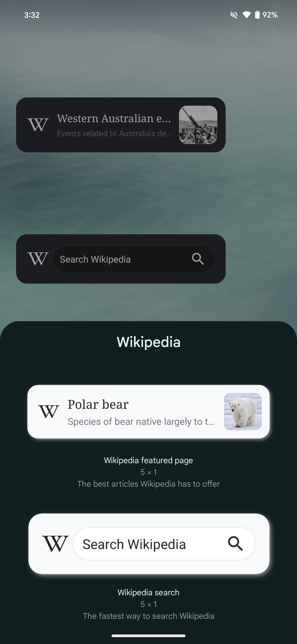Screen dimensions: 297x644
Task: Open the Western Australian e... article title
Action: [114, 118]
